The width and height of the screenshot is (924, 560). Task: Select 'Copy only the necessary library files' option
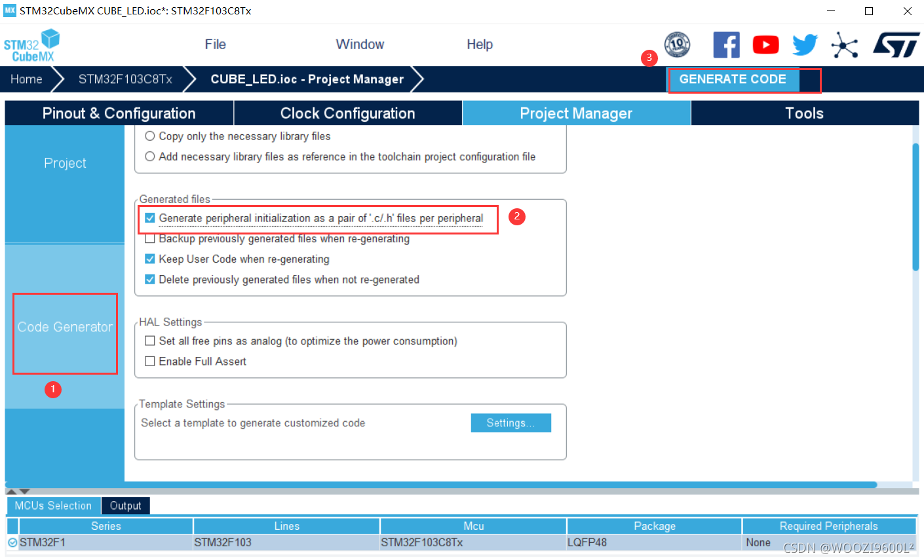click(x=150, y=136)
